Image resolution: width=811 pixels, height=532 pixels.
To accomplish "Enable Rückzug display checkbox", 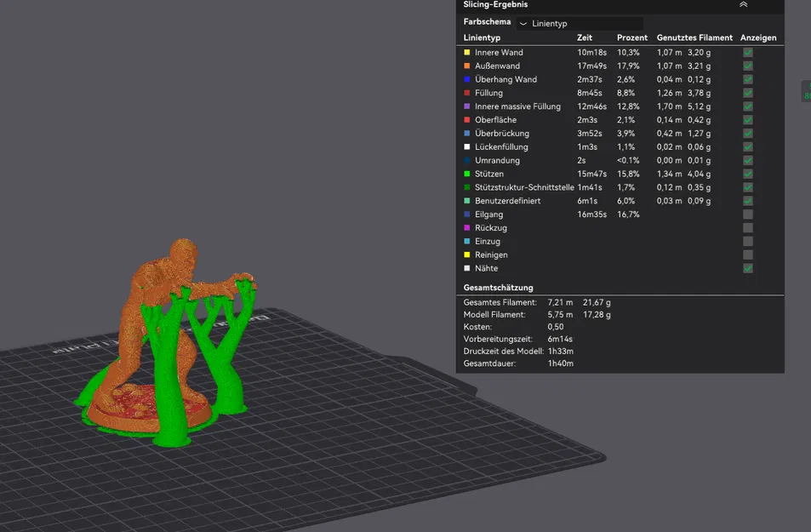I will click(x=748, y=227).
